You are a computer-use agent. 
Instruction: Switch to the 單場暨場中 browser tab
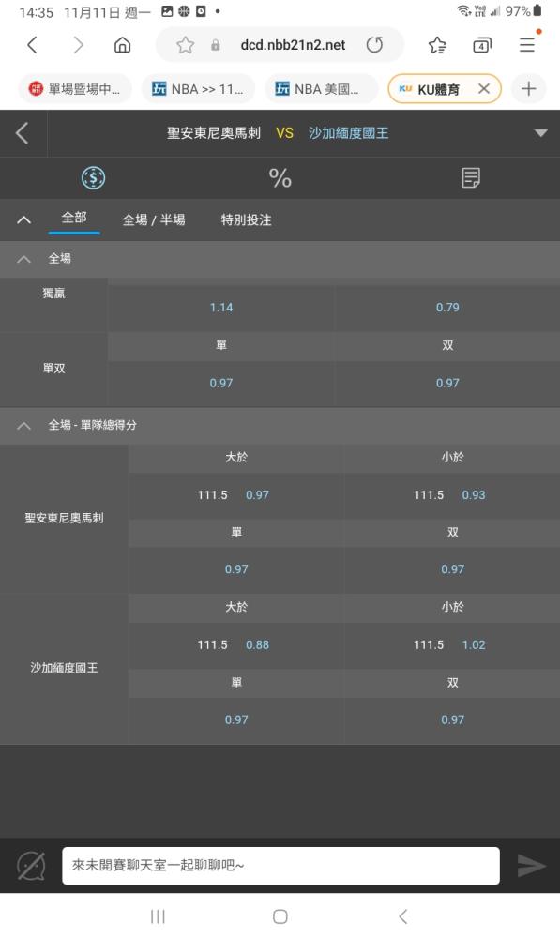point(75,89)
